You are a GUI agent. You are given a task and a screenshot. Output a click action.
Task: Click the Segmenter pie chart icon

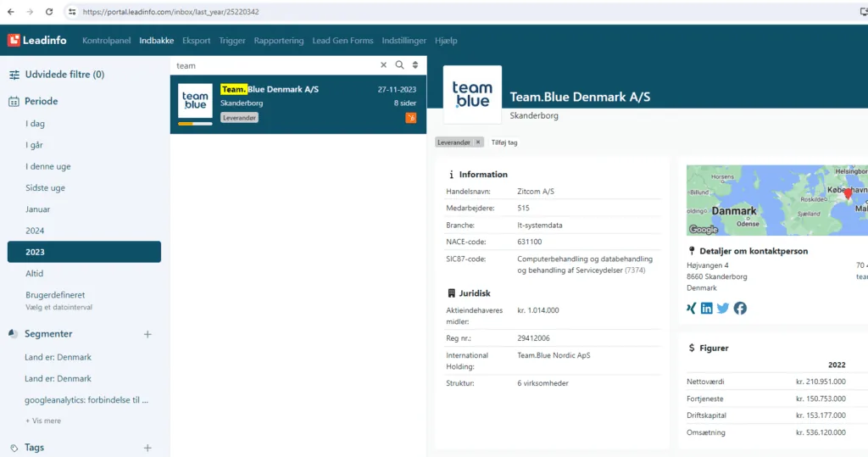tap(14, 333)
